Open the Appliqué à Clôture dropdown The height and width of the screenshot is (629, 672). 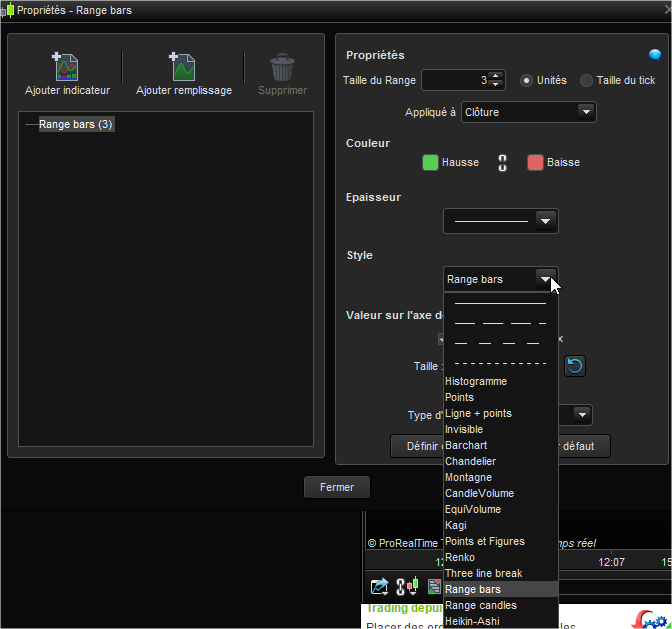click(x=529, y=112)
